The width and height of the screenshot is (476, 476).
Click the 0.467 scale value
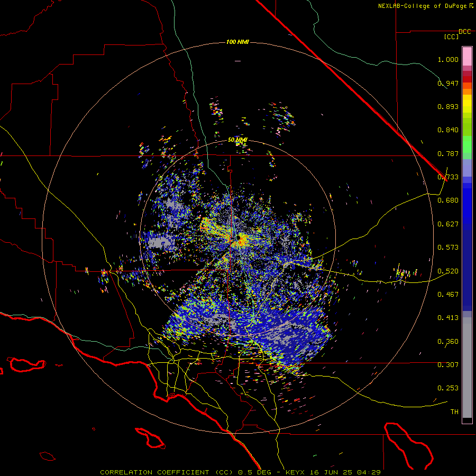pyautogui.click(x=448, y=295)
